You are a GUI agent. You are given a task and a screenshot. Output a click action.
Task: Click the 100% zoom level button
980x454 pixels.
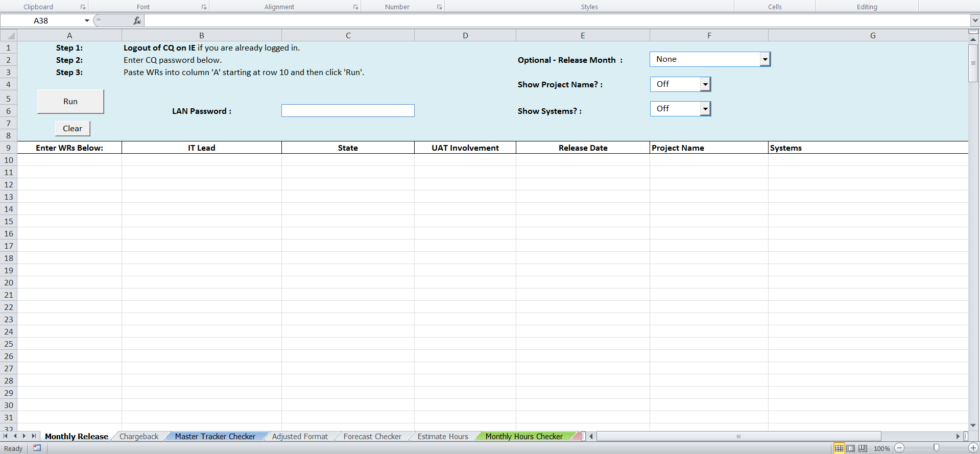[881, 448]
